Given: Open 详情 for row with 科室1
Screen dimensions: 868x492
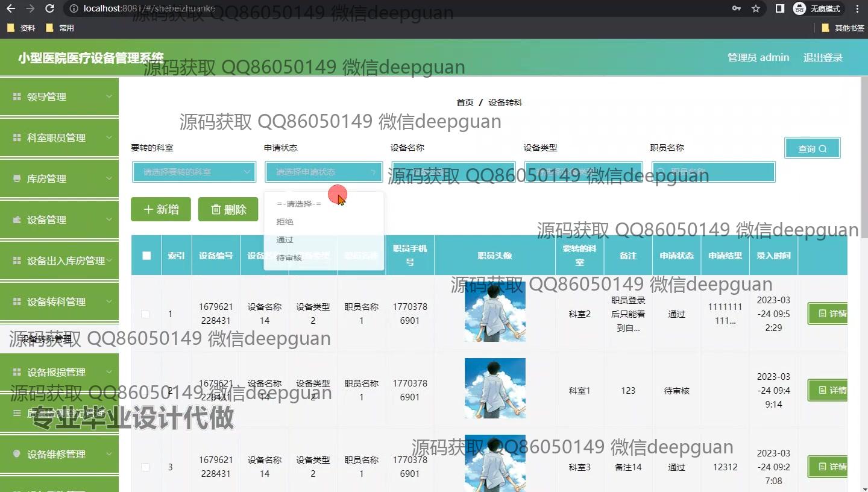Looking at the screenshot, I should pos(828,390).
